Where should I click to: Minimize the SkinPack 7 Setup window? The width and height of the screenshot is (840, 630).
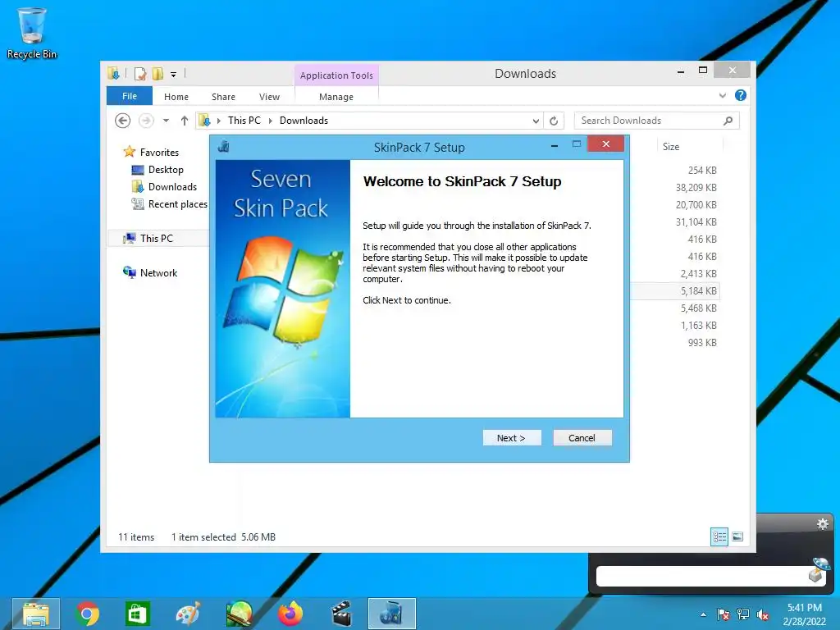[555, 145]
